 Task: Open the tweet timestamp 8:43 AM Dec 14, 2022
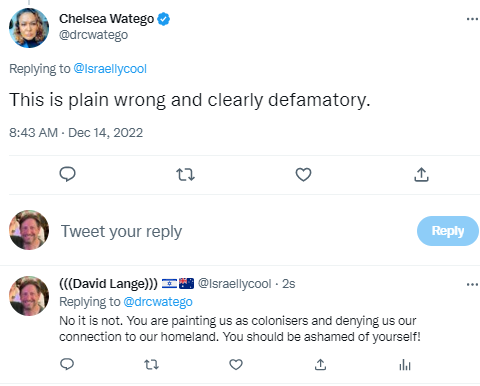point(76,133)
